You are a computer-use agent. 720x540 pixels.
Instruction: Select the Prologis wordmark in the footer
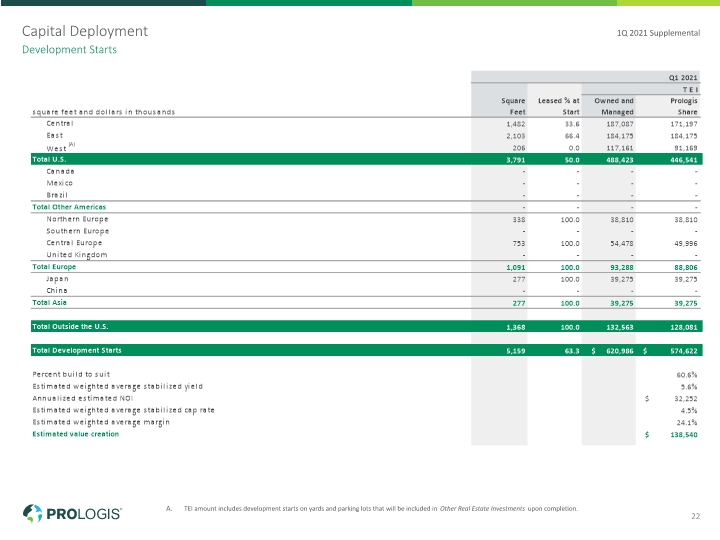(84, 514)
